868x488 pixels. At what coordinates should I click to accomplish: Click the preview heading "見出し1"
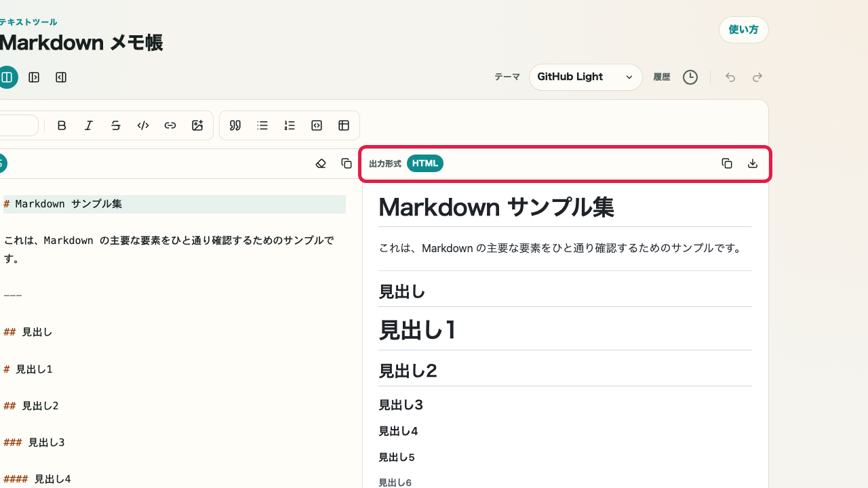point(418,330)
